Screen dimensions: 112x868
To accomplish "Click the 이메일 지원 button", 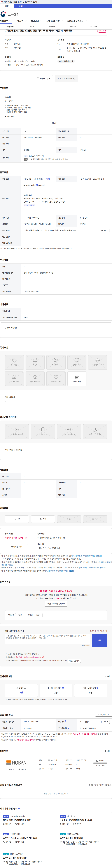I will click(x=16, y=547).
